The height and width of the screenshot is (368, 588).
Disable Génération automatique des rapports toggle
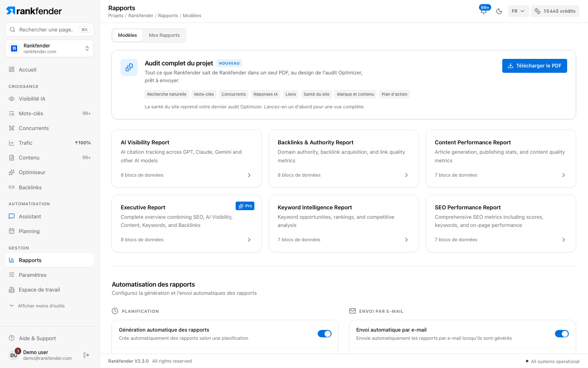[325, 334]
